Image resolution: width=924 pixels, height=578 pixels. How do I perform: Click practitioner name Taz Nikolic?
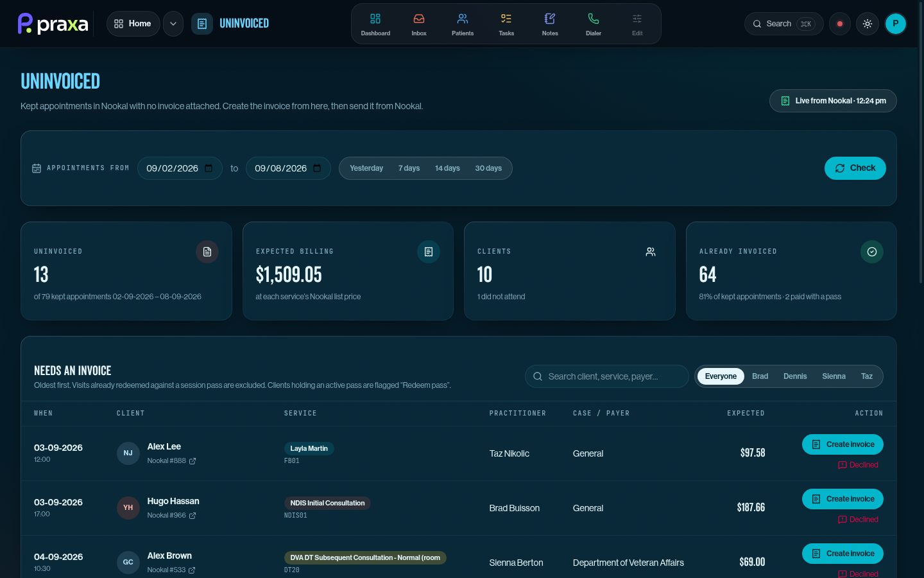(509, 453)
